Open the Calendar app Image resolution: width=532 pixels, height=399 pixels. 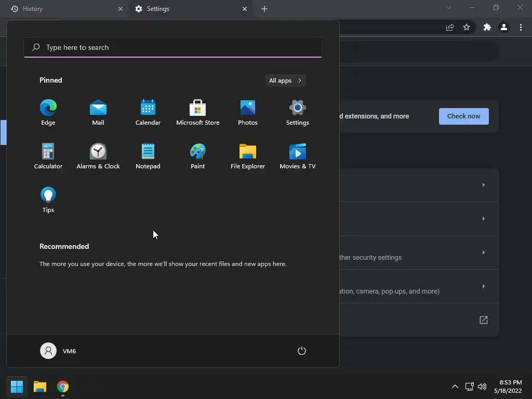(x=148, y=113)
